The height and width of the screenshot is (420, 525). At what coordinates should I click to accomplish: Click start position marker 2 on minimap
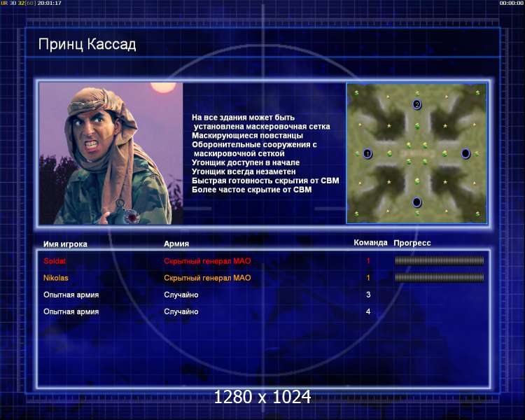click(417, 104)
